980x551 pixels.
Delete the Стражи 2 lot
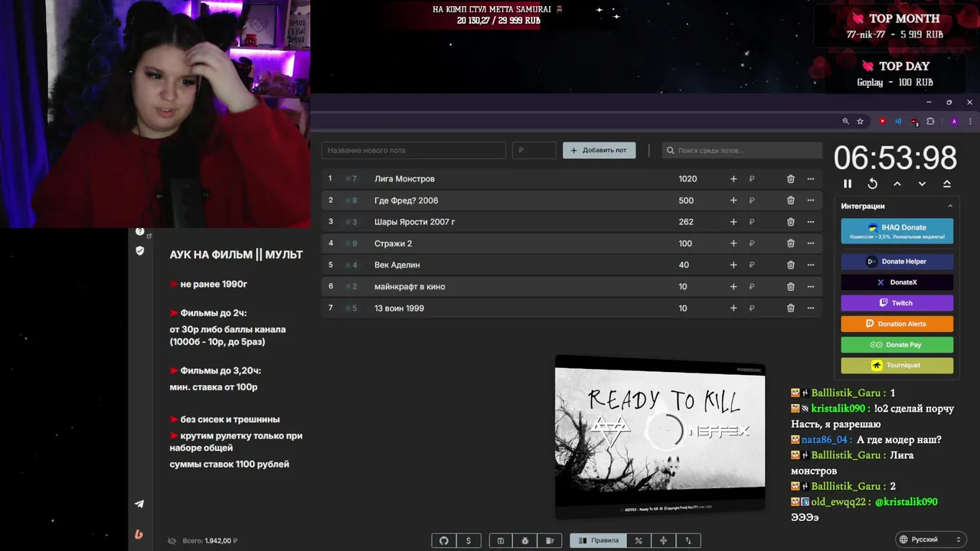pos(791,243)
